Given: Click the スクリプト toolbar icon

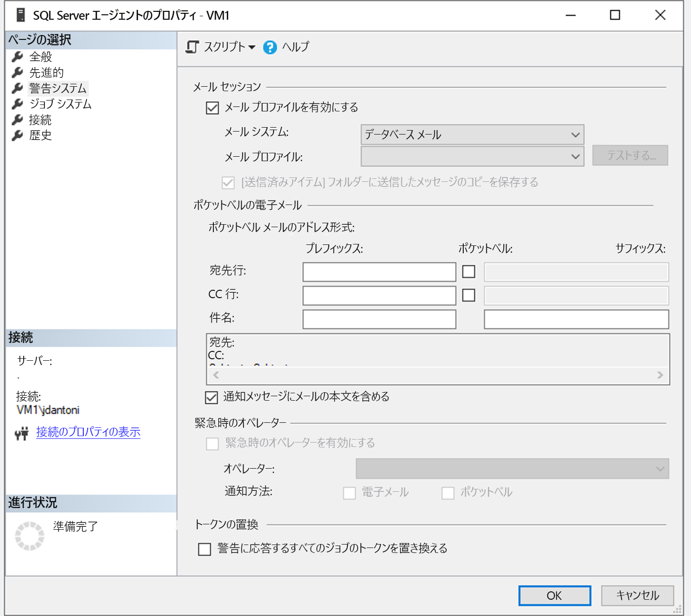Looking at the screenshot, I should 193,47.
